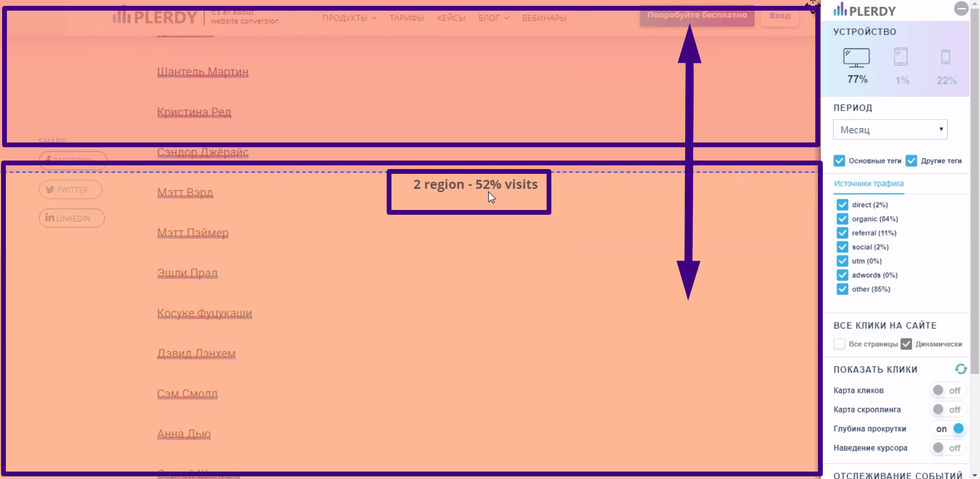Turn on the Карта кликов switch

tap(948, 390)
